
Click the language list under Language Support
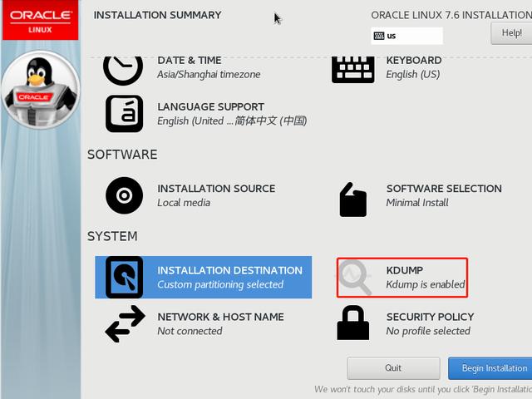click(x=232, y=121)
